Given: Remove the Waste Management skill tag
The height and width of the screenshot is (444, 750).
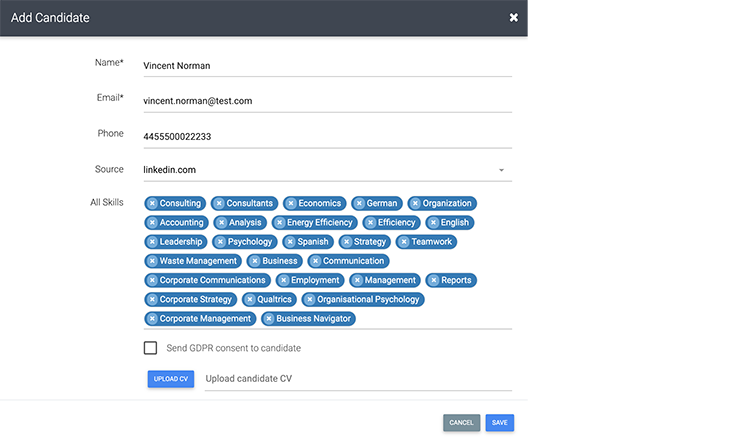Looking at the screenshot, I should 152,261.
